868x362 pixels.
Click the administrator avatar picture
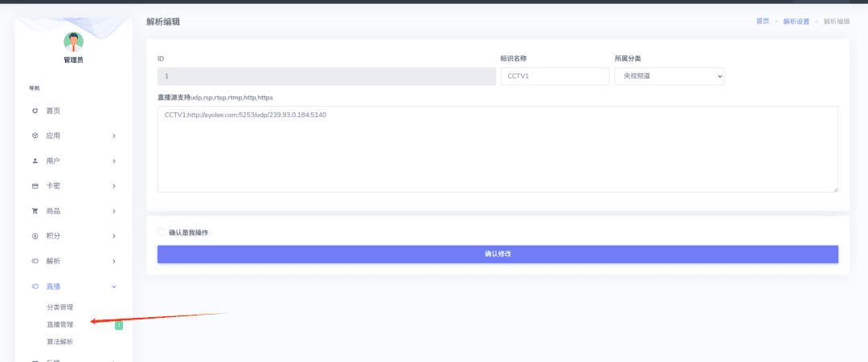coord(73,42)
